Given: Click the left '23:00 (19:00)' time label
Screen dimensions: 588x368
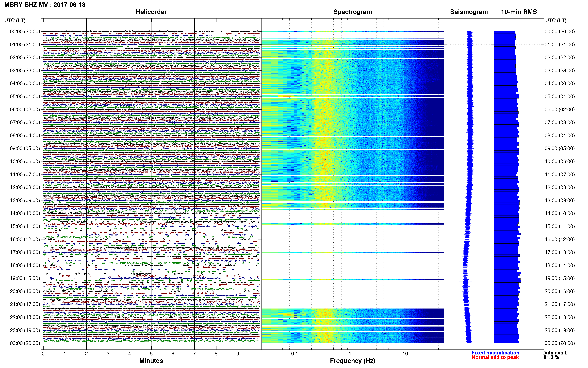Looking at the screenshot, I should pos(25,330).
